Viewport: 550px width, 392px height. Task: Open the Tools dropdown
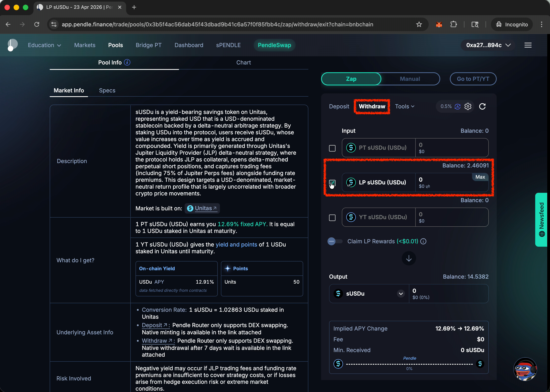click(x=405, y=106)
